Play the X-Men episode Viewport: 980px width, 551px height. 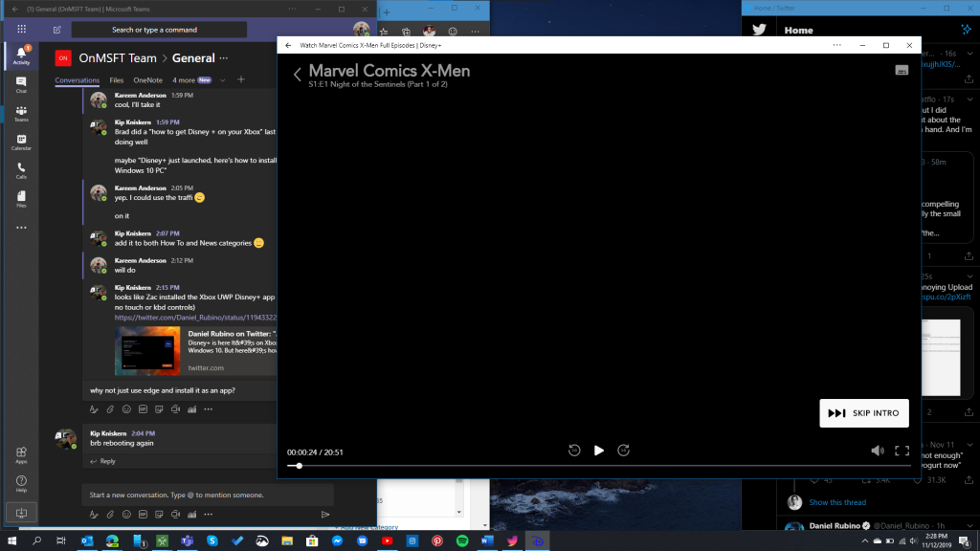coord(599,451)
